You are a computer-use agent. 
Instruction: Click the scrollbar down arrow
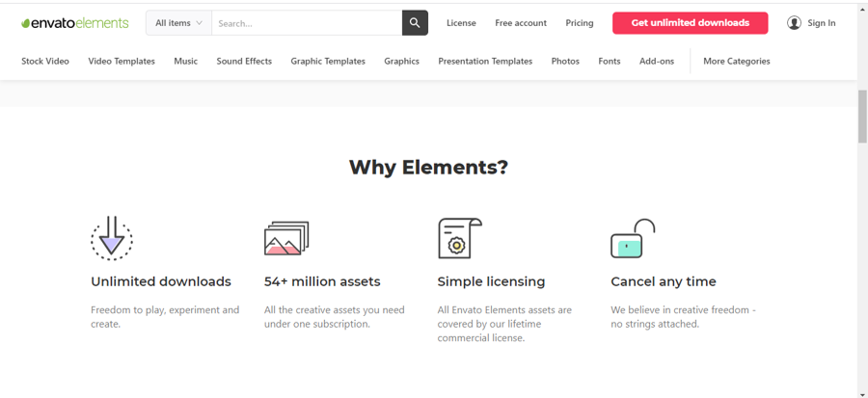tap(862, 392)
